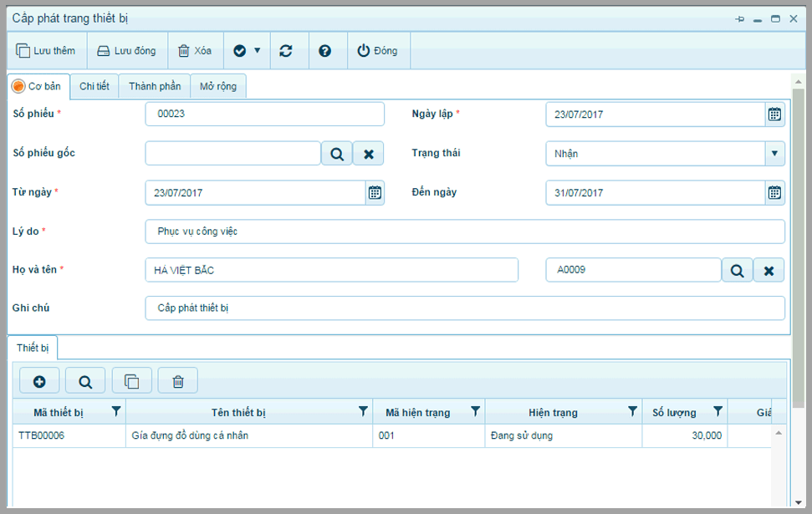Screen dimensions: 812x514
Task: Open the dropdown arrow beside the checkmark icon
Action: (258, 51)
